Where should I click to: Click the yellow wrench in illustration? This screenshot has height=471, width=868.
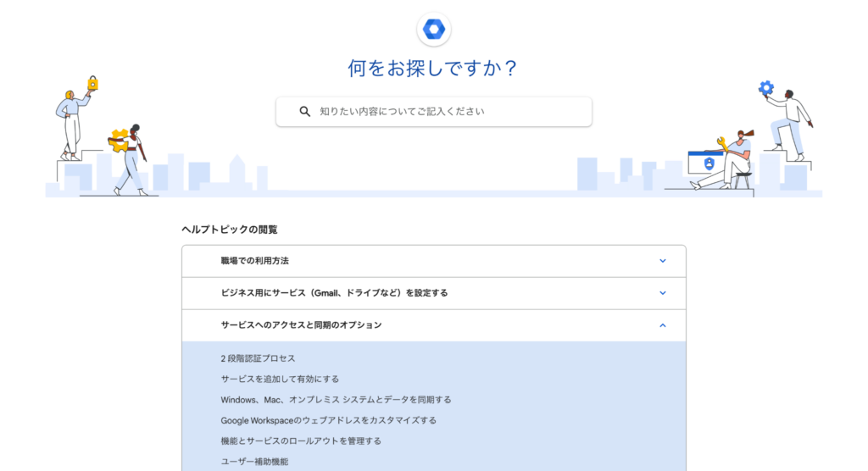[722, 142]
